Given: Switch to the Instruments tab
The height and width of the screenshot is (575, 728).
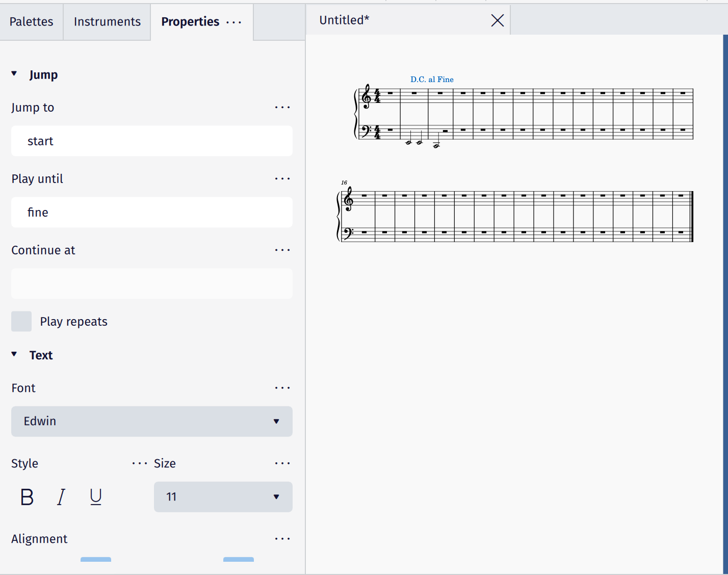Looking at the screenshot, I should point(107,21).
